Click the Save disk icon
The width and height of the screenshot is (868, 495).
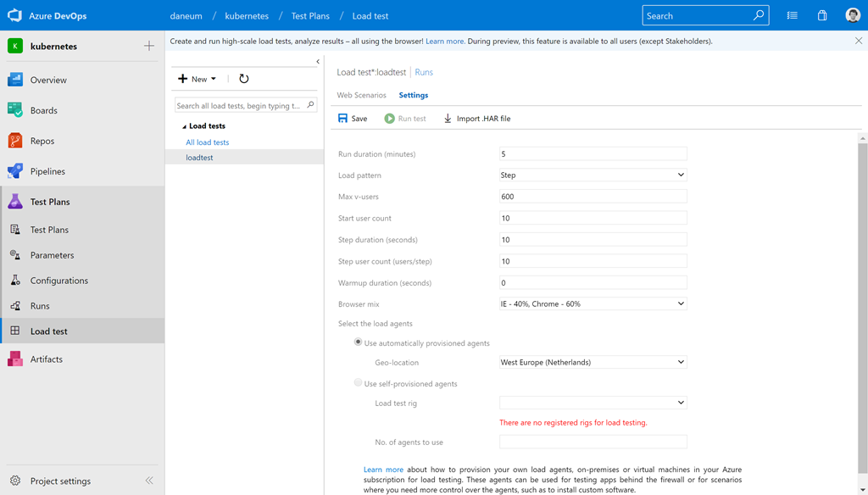pos(342,119)
